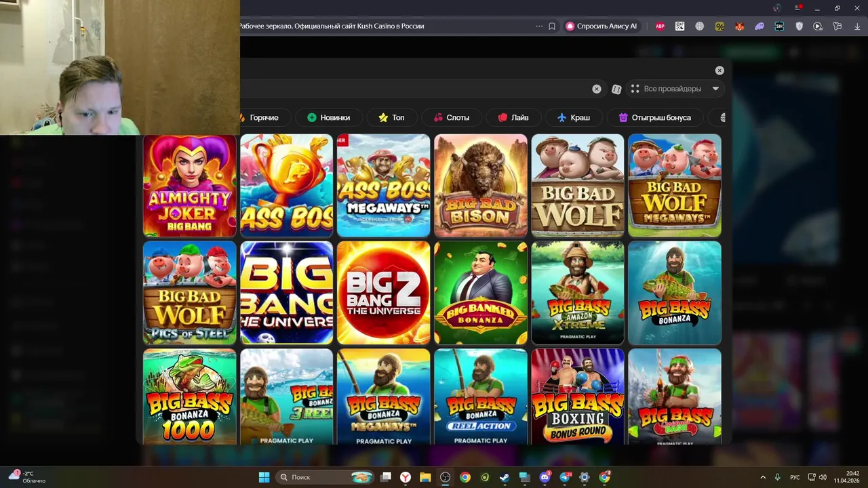This screenshot has width=868, height=488.
Task: Open Steam from the taskbar
Action: [x=505, y=477]
